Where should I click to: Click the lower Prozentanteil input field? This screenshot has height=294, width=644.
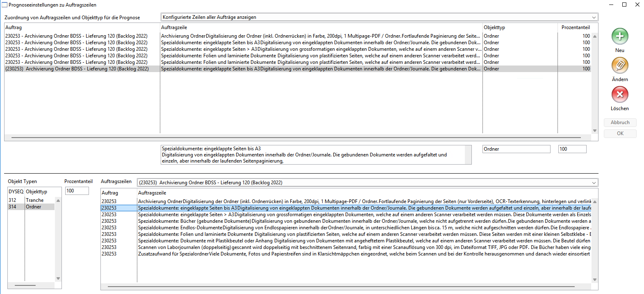77,191
